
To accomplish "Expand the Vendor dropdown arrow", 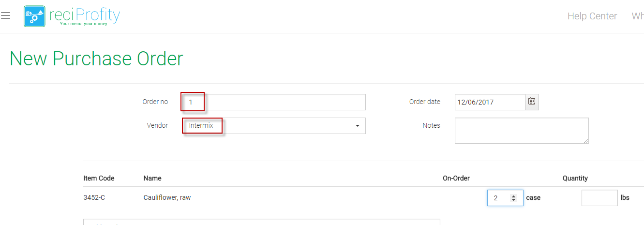I will point(357,126).
